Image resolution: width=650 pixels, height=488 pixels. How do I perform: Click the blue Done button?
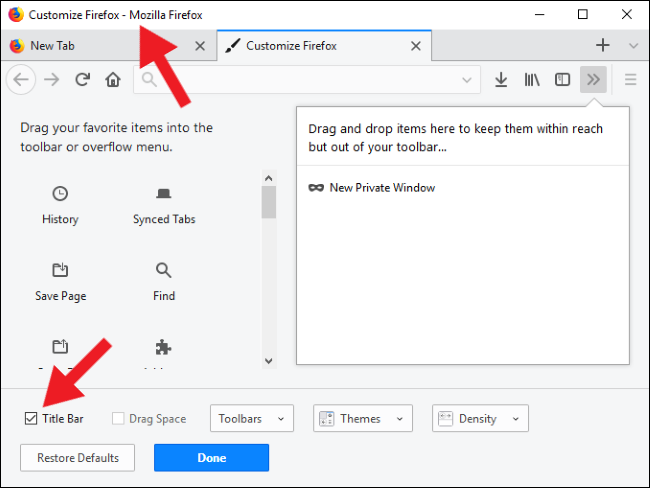[x=211, y=458]
